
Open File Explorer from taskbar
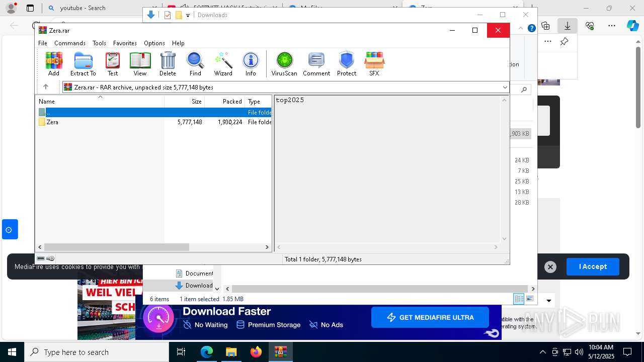pyautogui.click(x=231, y=352)
